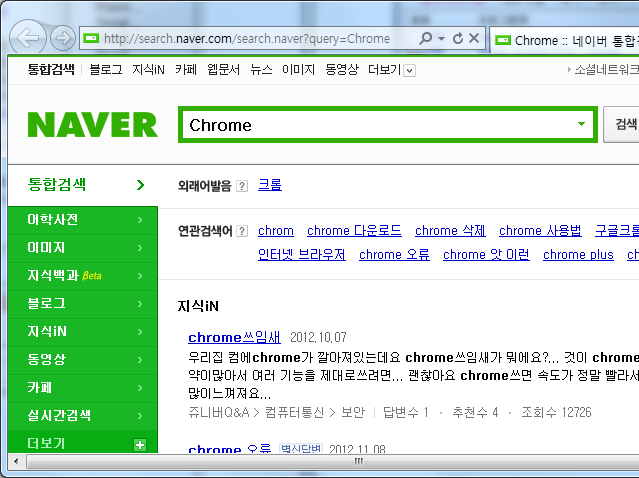Open the 웹문서 top navigation tab
The height and width of the screenshot is (478, 639).
coord(223,69)
